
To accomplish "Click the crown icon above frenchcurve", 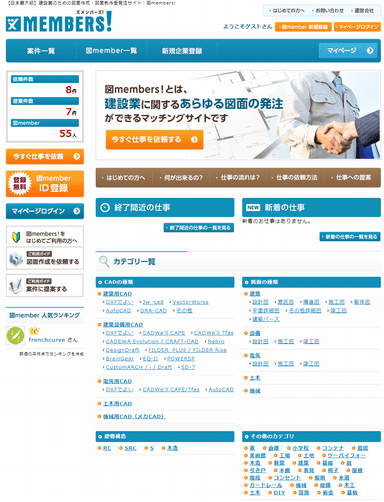I will (x=34, y=331).
